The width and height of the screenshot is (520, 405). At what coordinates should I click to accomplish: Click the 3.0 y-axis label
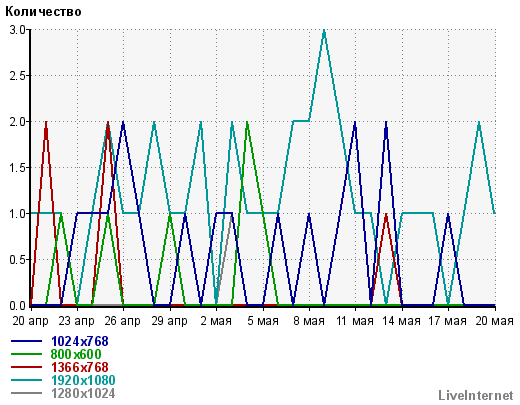pyautogui.click(x=17, y=30)
